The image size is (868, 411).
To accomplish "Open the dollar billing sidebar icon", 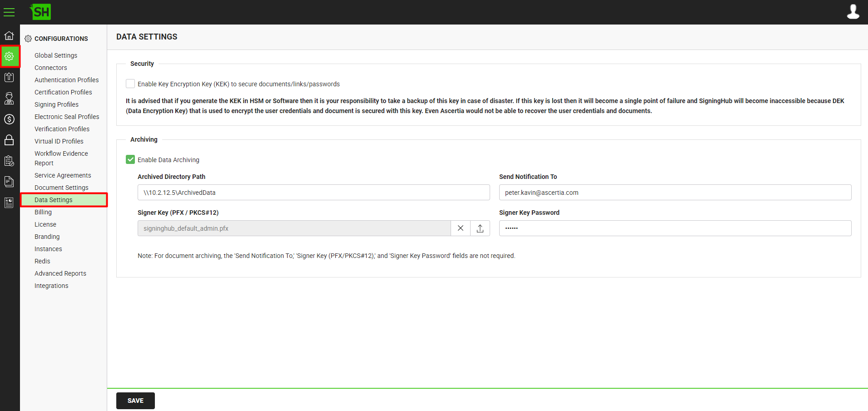I will coord(9,119).
